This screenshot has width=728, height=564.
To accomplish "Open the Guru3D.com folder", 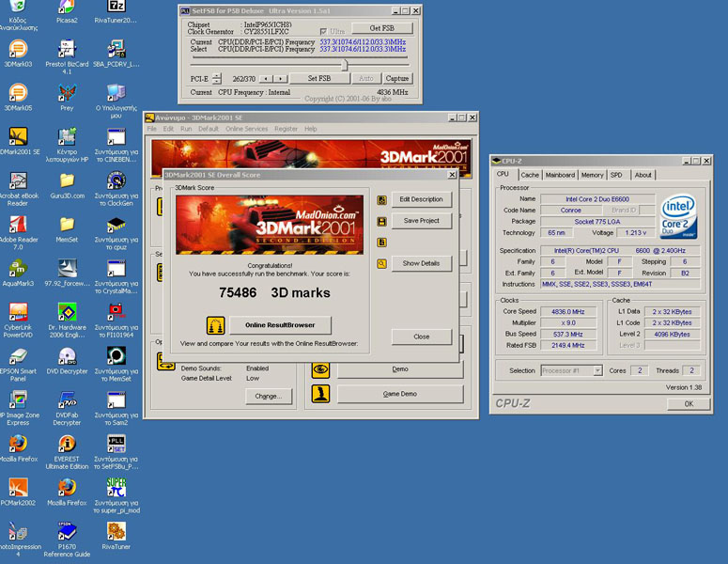I will pyautogui.click(x=67, y=180).
